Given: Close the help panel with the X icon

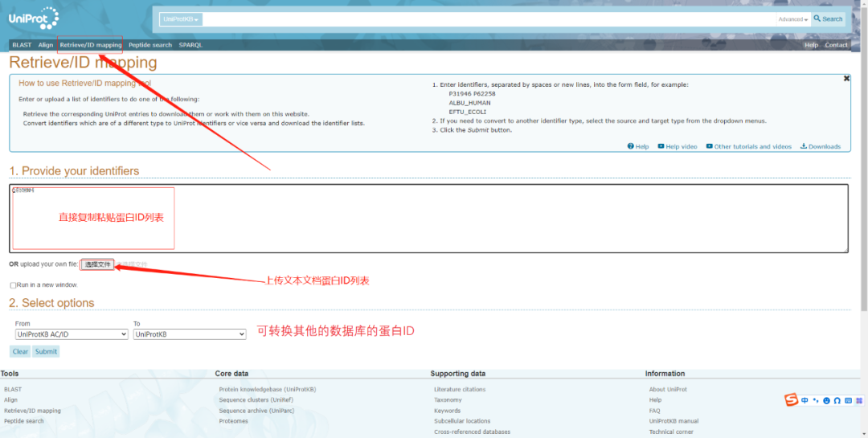Looking at the screenshot, I should pyautogui.click(x=846, y=79).
